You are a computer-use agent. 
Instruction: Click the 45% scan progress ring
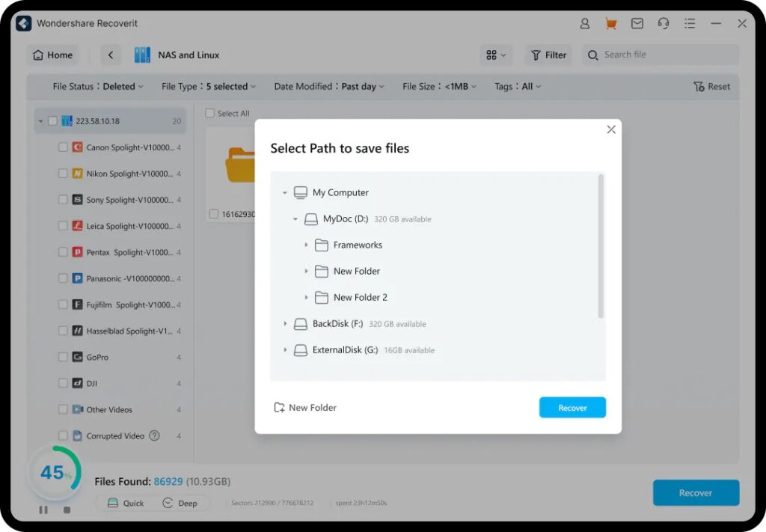tap(55, 473)
